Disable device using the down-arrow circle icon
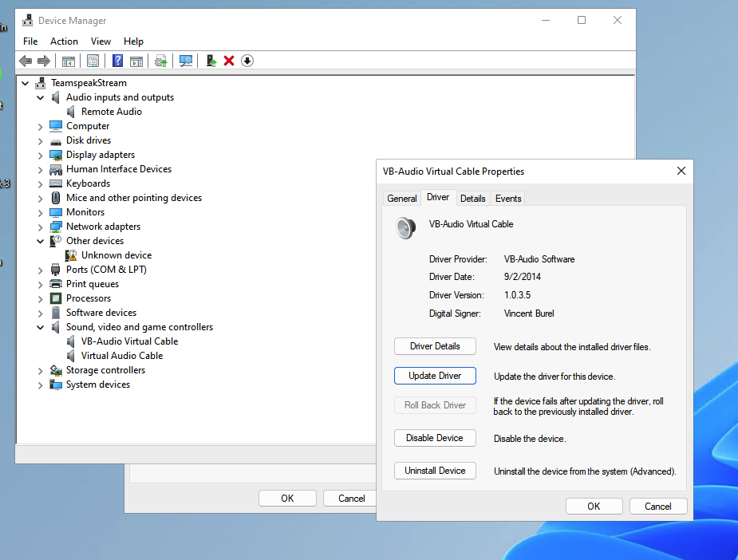 pyautogui.click(x=247, y=61)
